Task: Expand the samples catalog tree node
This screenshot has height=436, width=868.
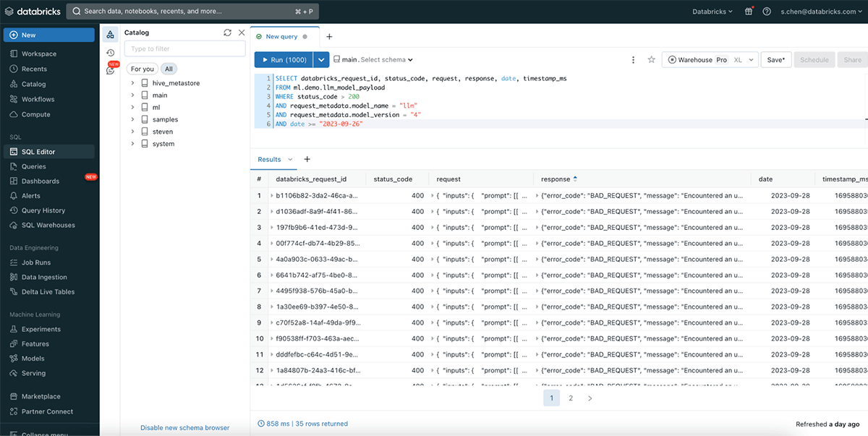Action: (x=133, y=119)
